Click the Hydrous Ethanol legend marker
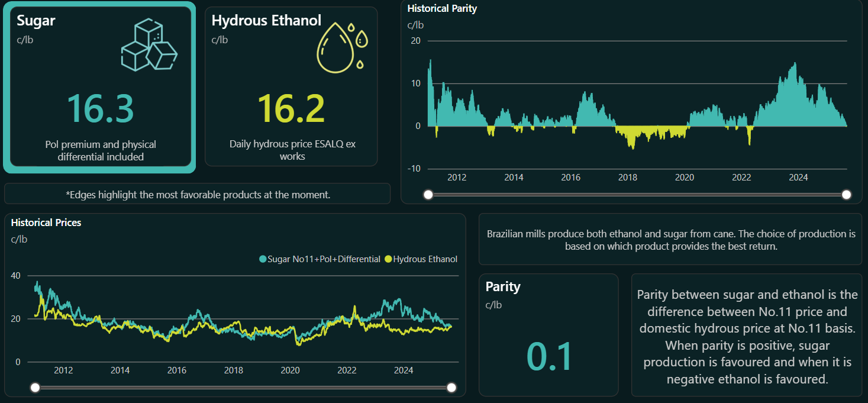This screenshot has width=868, height=403. (x=389, y=259)
